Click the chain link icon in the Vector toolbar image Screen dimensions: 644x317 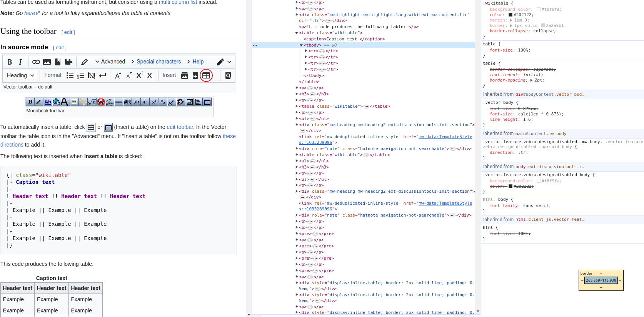point(36,62)
